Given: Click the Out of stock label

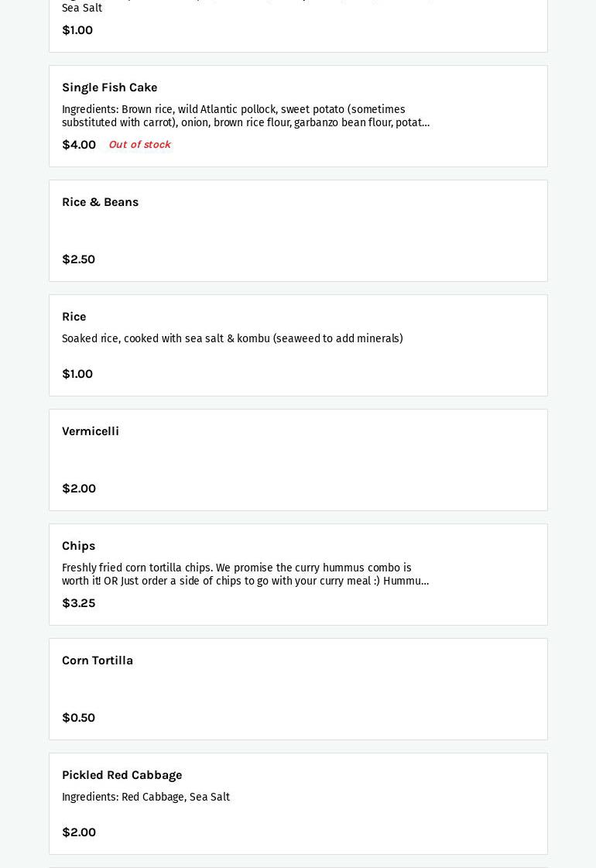Looking at the screenshot, I should (139, 145).
